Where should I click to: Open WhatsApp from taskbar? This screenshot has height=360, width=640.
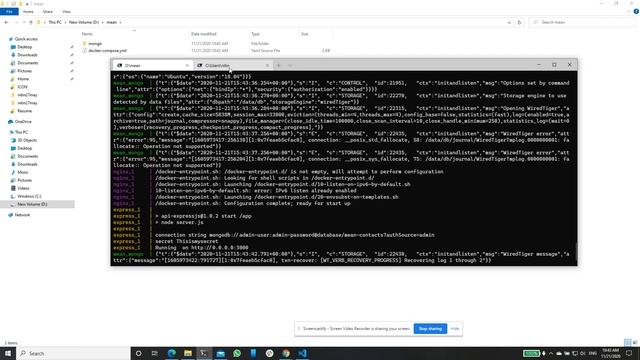coord(237,353)
